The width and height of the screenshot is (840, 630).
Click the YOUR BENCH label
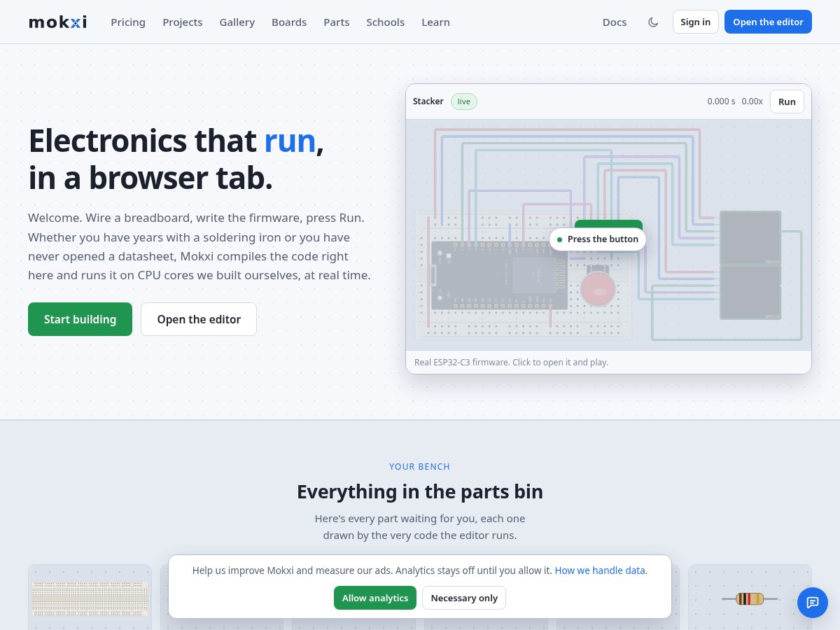(420, 466)
